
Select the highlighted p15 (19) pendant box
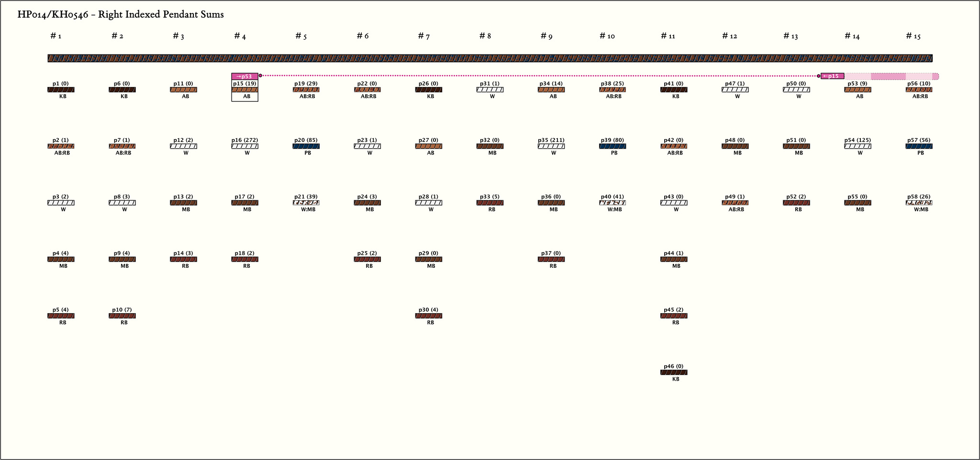[245, 90]
